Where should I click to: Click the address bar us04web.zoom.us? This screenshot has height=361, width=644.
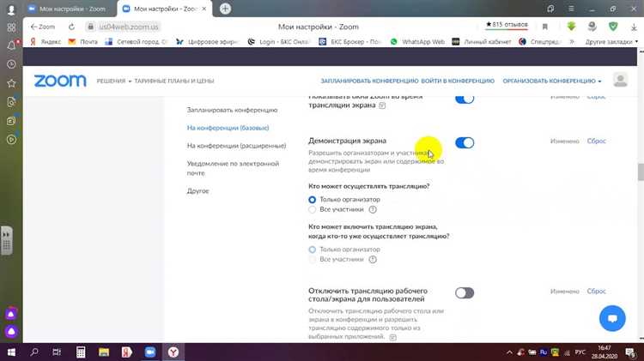[129, 27]
